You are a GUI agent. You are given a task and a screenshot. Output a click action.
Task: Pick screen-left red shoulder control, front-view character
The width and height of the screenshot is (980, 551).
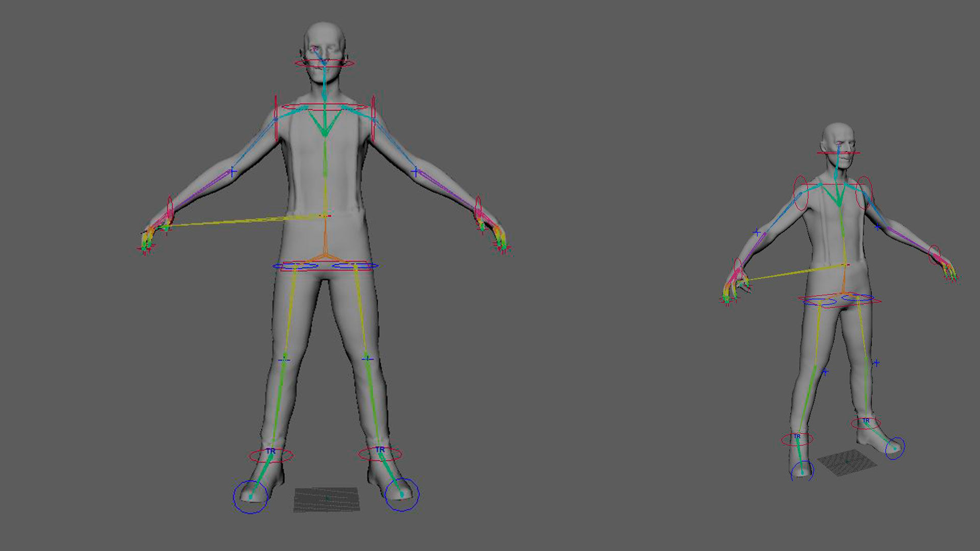[276, 119]
